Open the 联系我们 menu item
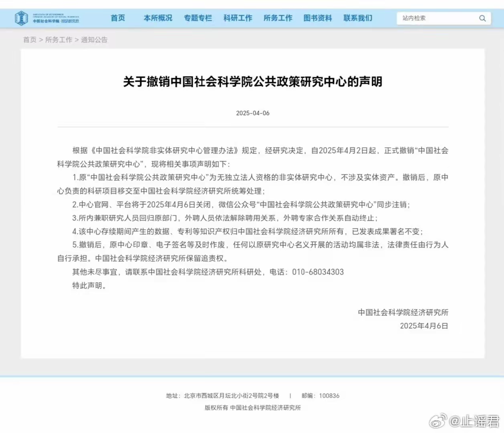 358,18
